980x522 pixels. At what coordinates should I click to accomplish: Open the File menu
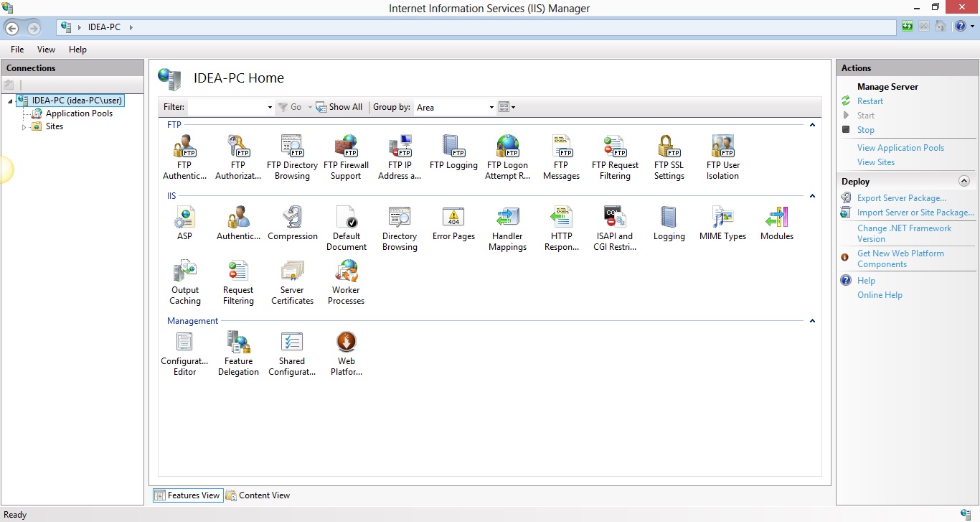pos(17,50)
